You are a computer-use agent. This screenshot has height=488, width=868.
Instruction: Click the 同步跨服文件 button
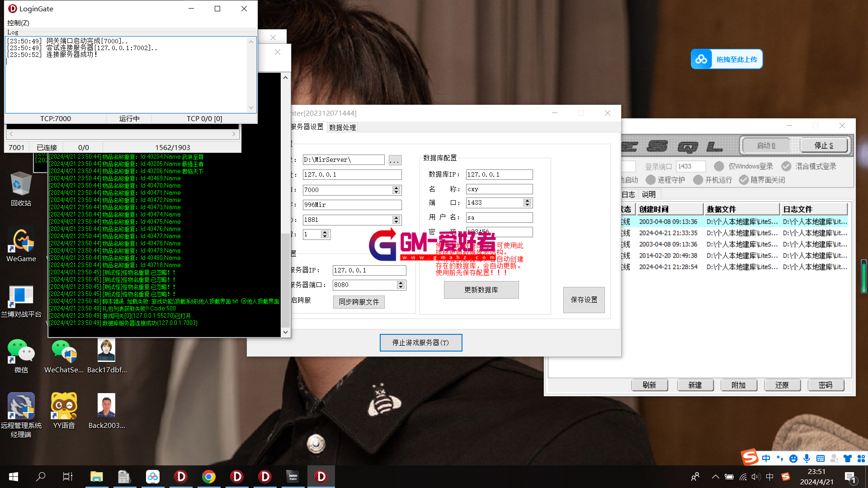click(359, 302)
